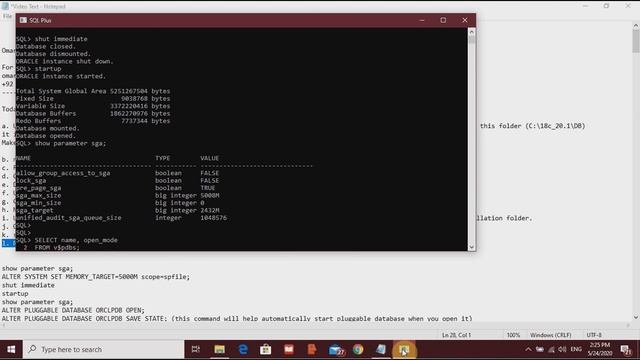Minimize the Notepad window

click(x=585, y=6)
